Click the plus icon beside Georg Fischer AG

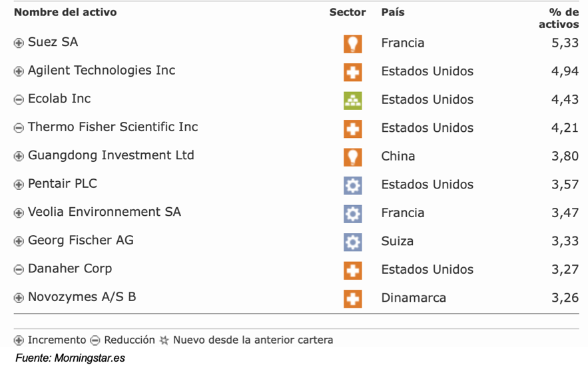tap(19, 242)
